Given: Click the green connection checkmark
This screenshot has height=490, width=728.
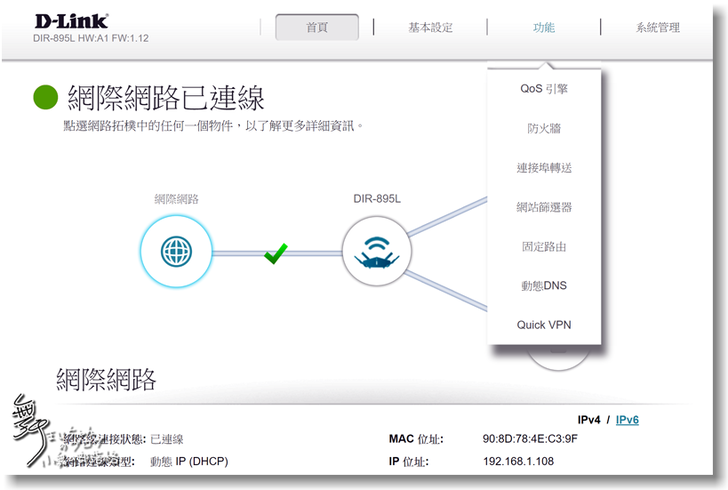Looking at the screenshot, I should pyautogui.click(x=276, y=254).
